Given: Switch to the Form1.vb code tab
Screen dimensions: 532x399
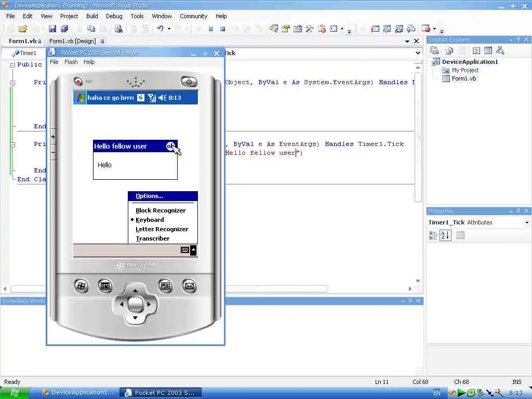Looking at the screenshot, I should tap(25, 41).
